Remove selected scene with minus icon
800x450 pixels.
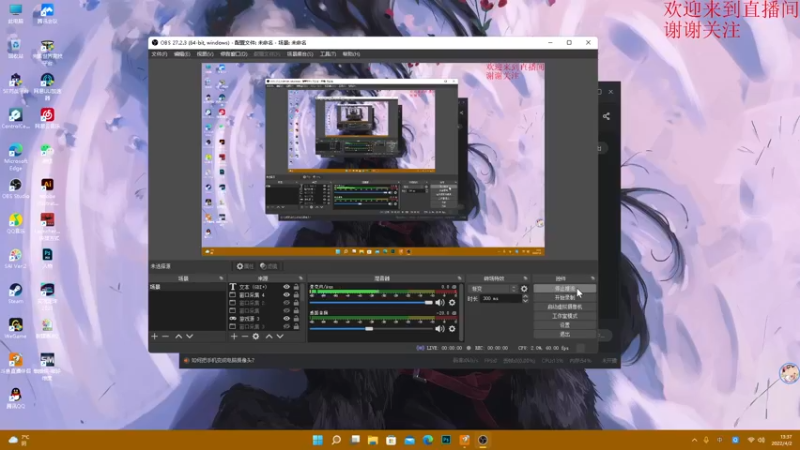(x=165, y=337)
